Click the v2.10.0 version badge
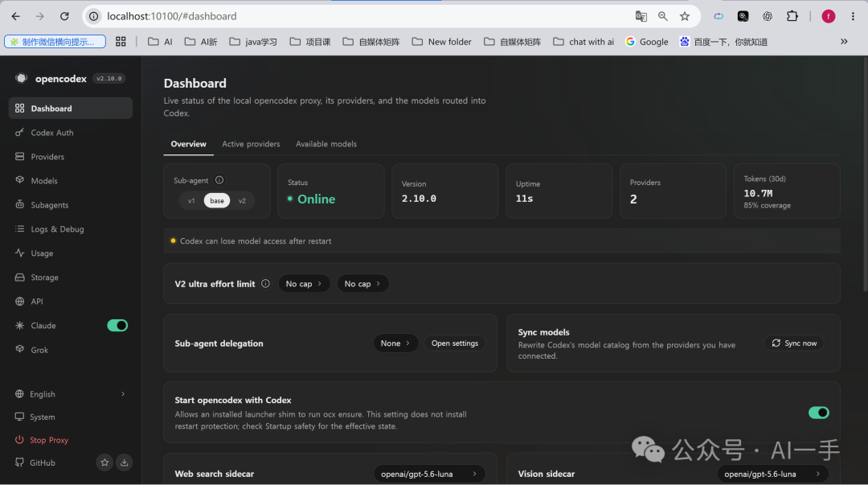Viewport: 868px width, 485px height. [109, 79]
